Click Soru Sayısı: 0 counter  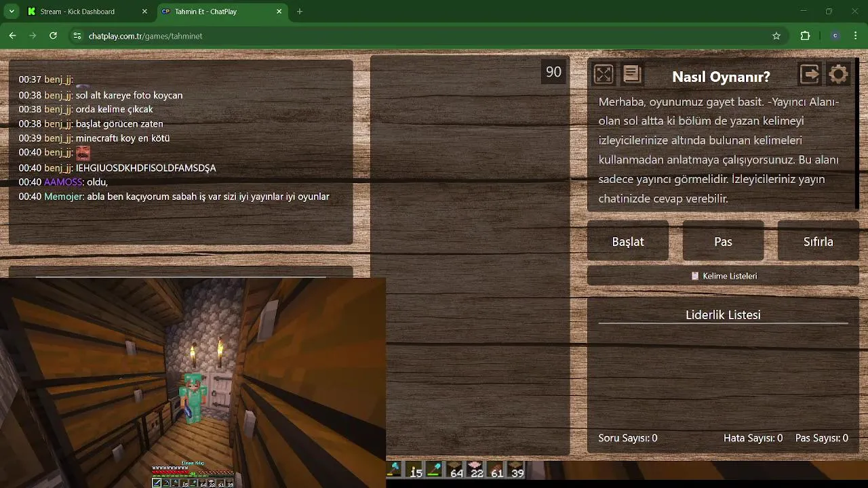[627, 438]
